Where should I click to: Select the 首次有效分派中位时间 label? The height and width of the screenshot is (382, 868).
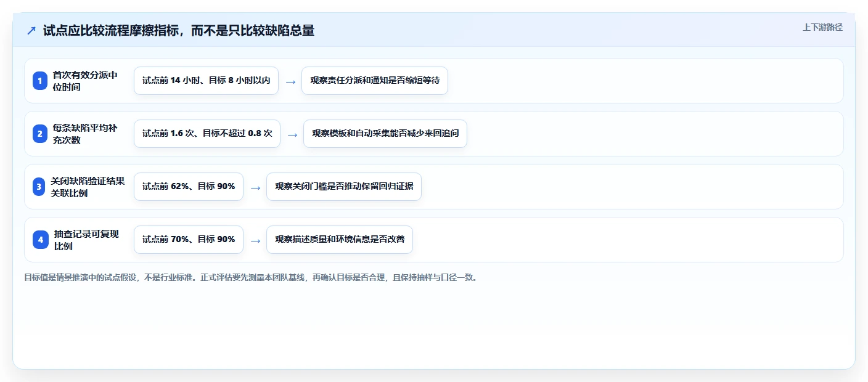point(85,81)
